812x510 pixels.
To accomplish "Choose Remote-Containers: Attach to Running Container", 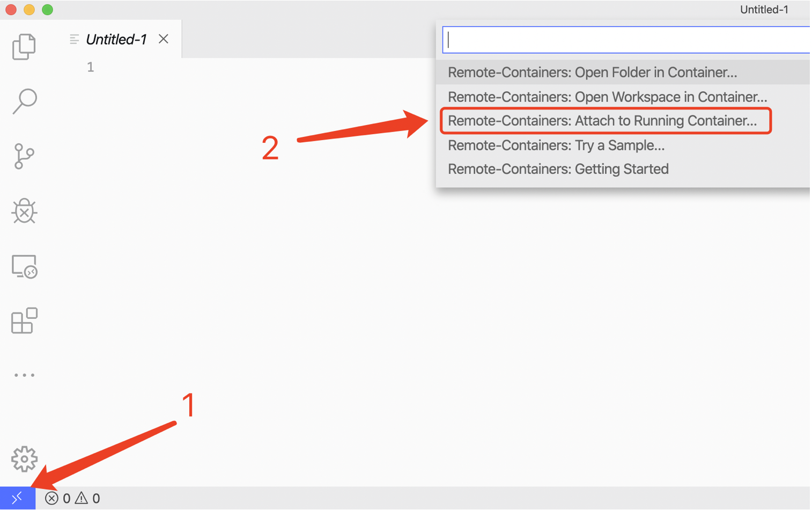I will click(x=623, y=121).
